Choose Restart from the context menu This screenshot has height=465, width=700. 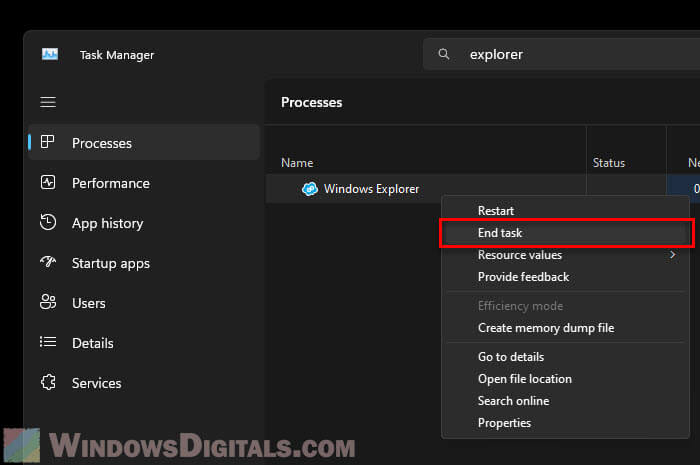click(x=566, y=211)
